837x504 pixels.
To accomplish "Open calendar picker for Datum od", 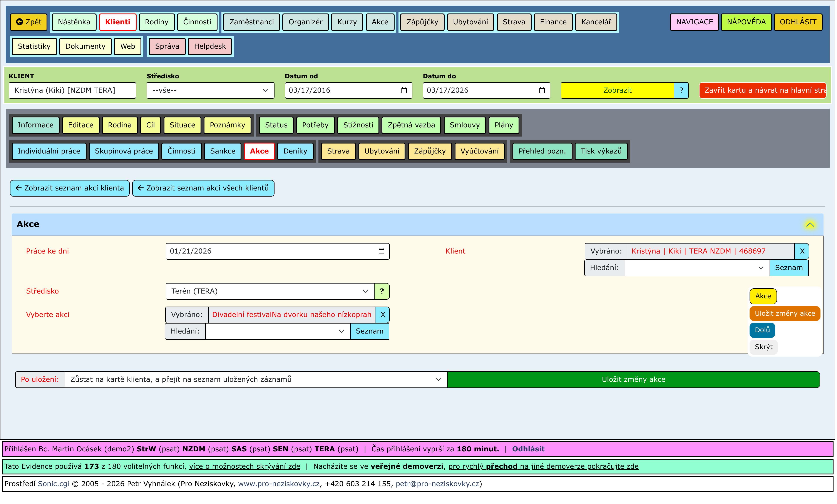I will pos(404,90).
